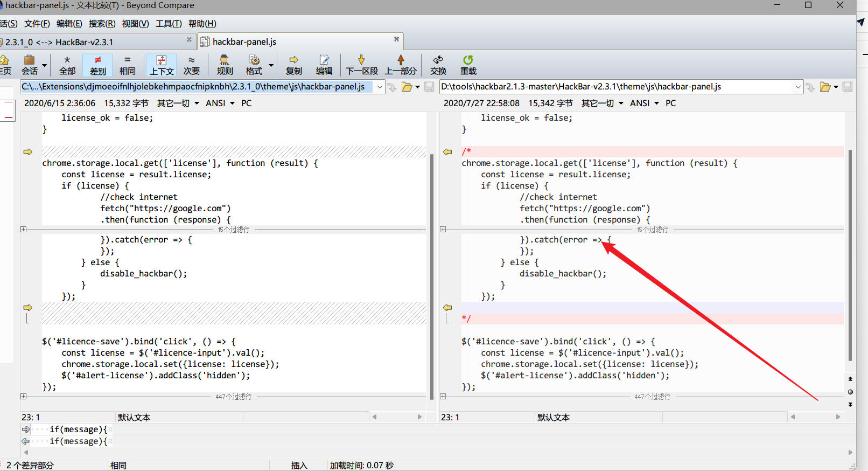The width and height of the screenshot is (868, 471).
Task: Open the left pane ANSI encoding dropdown
Action: [220, 103]
